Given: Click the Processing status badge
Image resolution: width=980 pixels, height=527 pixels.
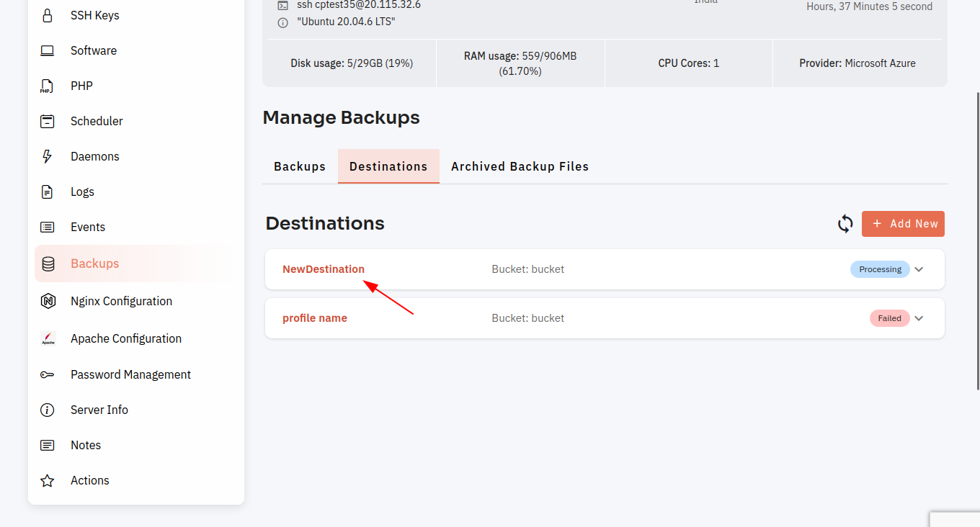Looking at the screenshot, I should (880, 269).
